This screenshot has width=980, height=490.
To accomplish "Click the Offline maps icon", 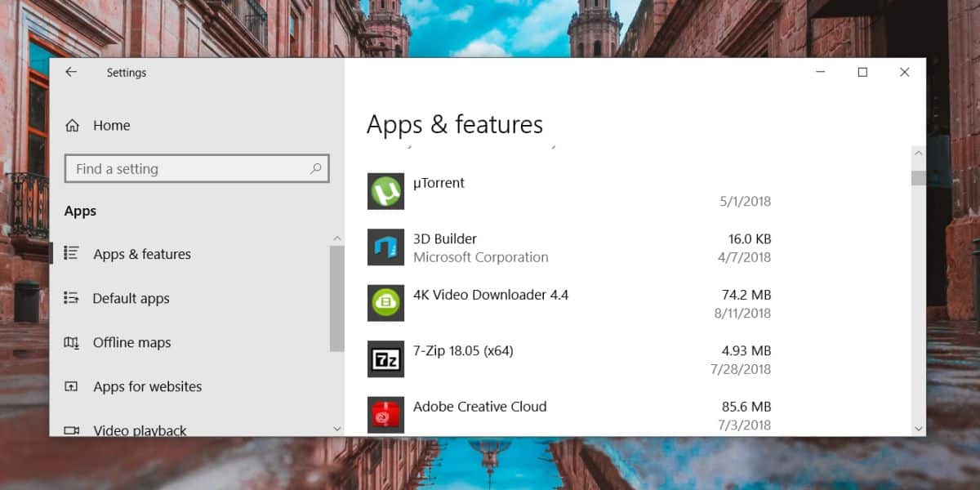I will pyautogui.click(x=72, y=342).
